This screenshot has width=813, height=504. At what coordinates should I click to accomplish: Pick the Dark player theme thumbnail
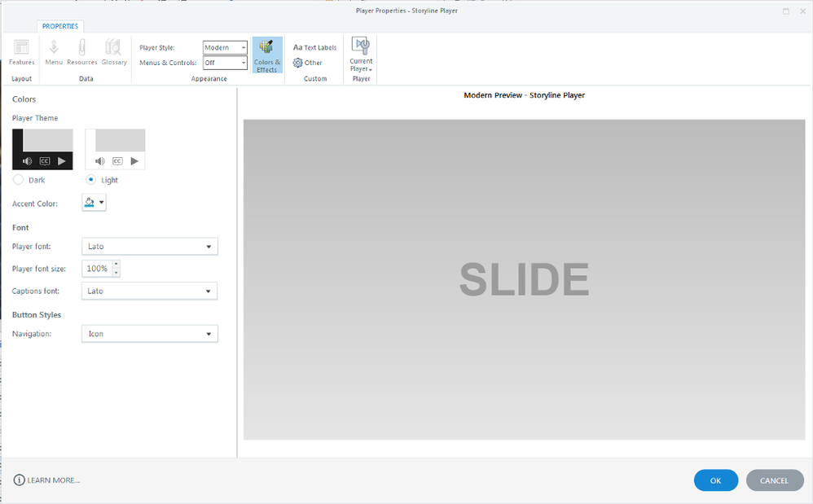tap(42, 149)
